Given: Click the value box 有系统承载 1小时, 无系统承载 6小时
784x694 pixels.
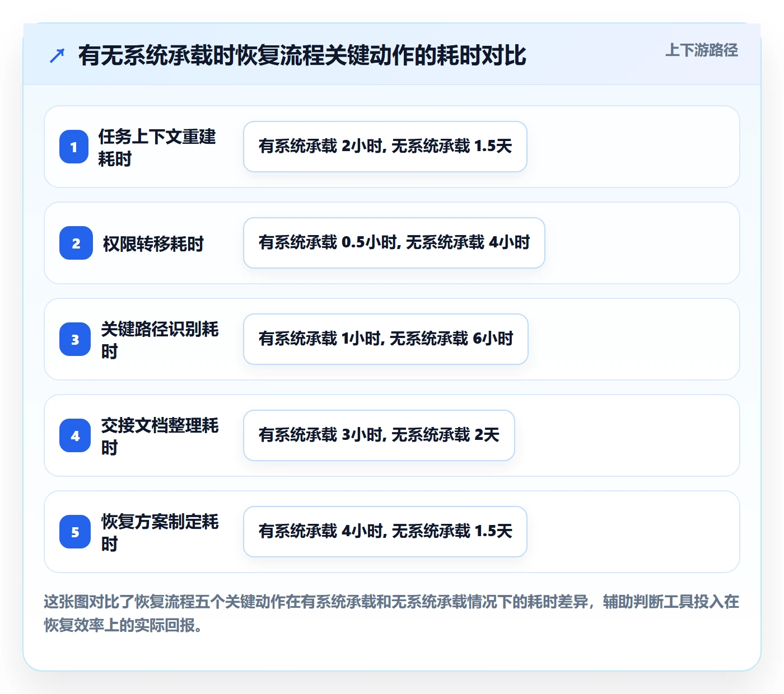Looking at the screenshot, I should pyautogui.click(x=386, y=339).
